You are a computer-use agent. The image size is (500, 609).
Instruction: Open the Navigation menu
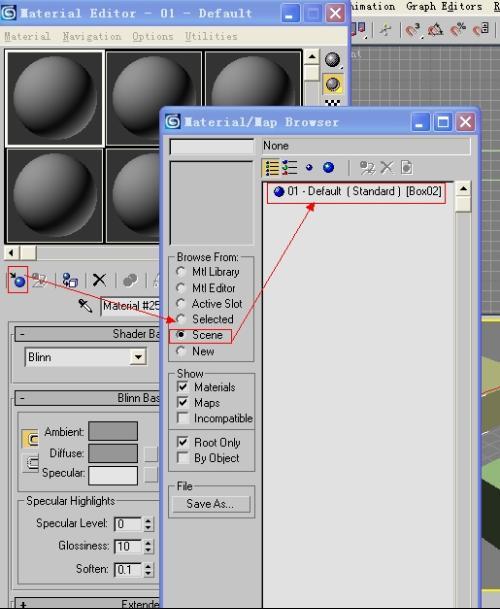(x=92, y=36)
